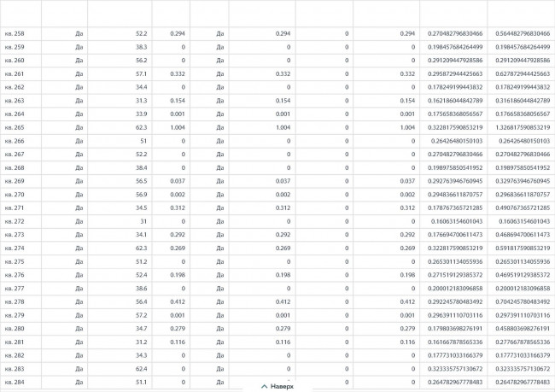Click area value 56.5 in row кв. 269
Screen dimensions: 555x392
coord(141,181)
